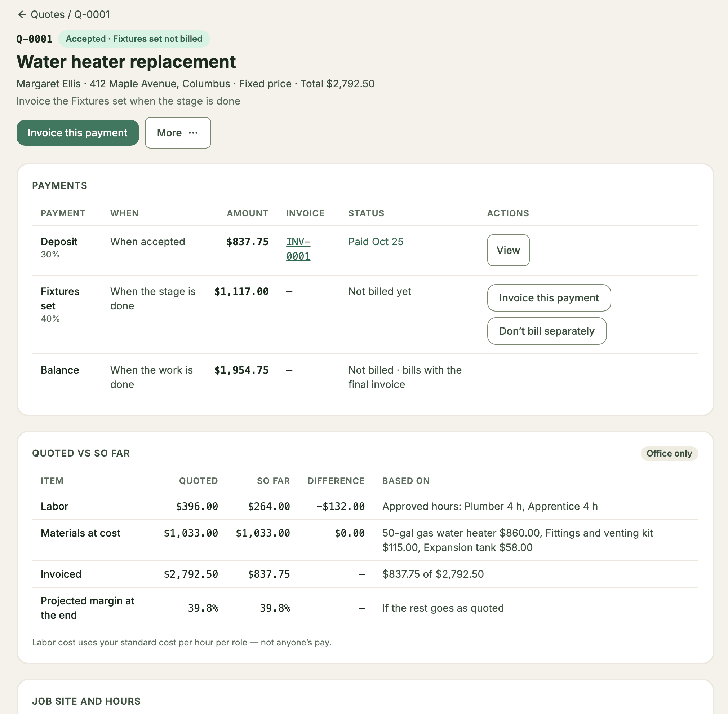Click the Paid Oct 25 status

376,242
